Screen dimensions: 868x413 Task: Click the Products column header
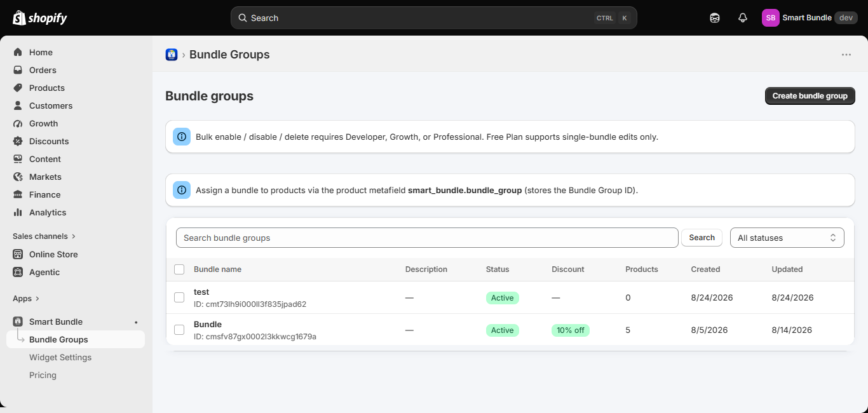[642, 269]
